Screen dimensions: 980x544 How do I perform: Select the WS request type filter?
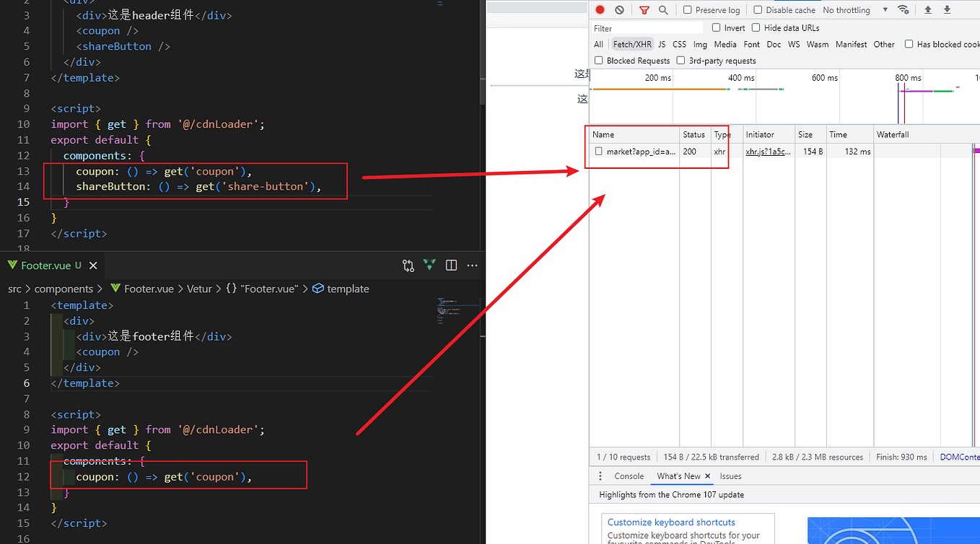[x=794, y=44]
